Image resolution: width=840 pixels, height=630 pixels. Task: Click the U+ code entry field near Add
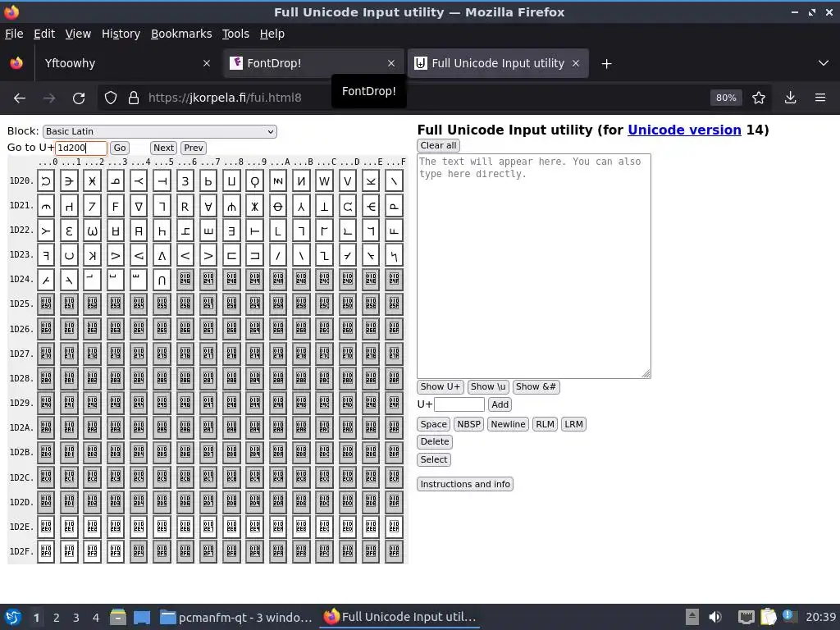[459, 404]
